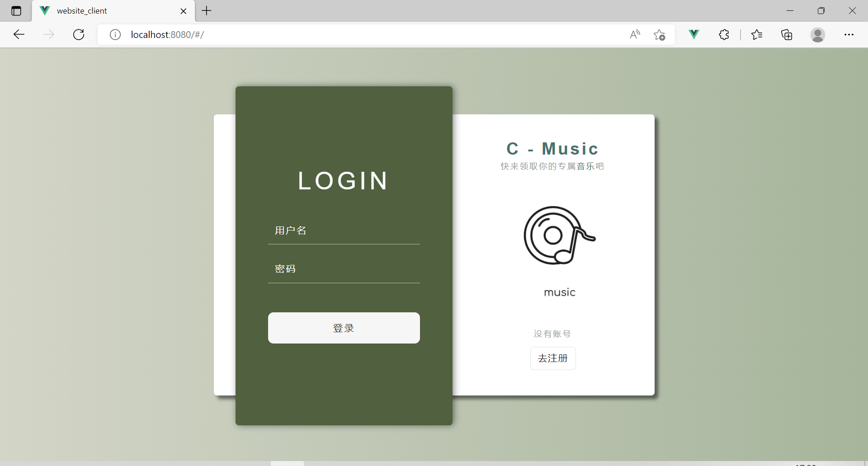Reload the page with refresh icon
This screenshot has height=466, width=868.
[x=79, y=34]
